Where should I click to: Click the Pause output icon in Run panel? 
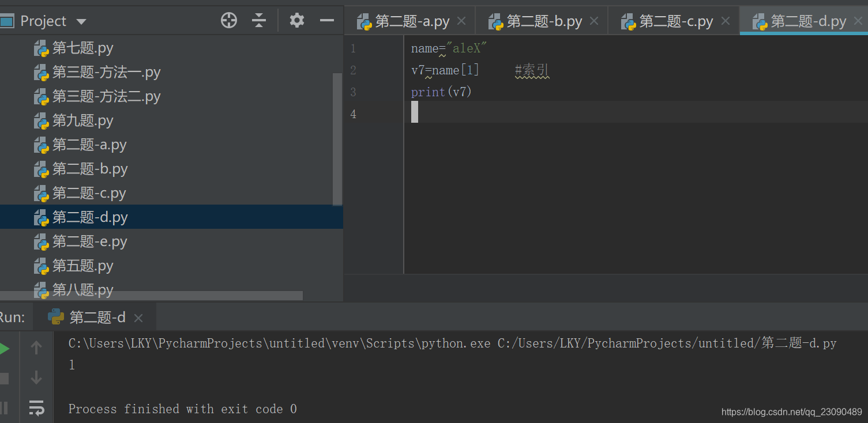tap(4, 408)
